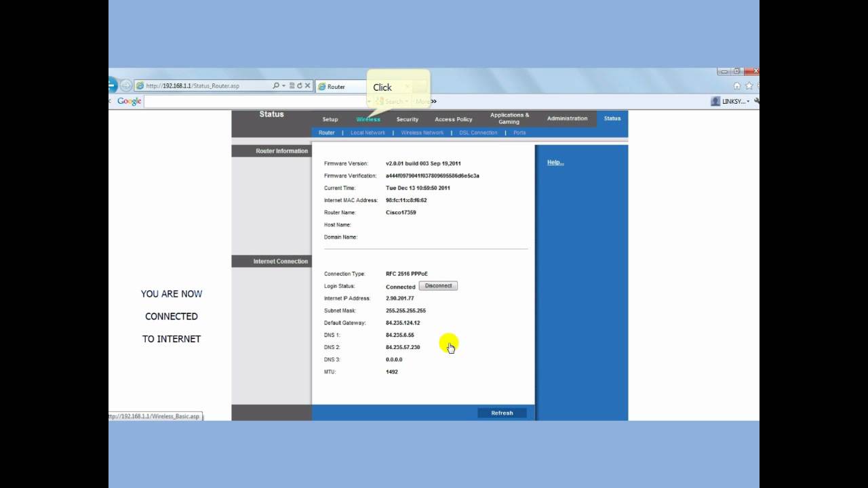Click the subnet mask 255.255.255.255
868x488 pixels.
coord(406,310)
